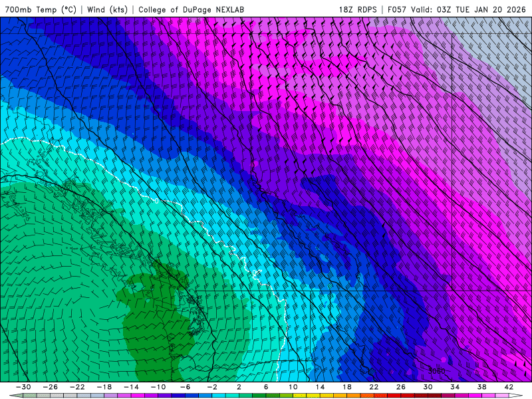Click the "-10" legend value

click(158, 387)
